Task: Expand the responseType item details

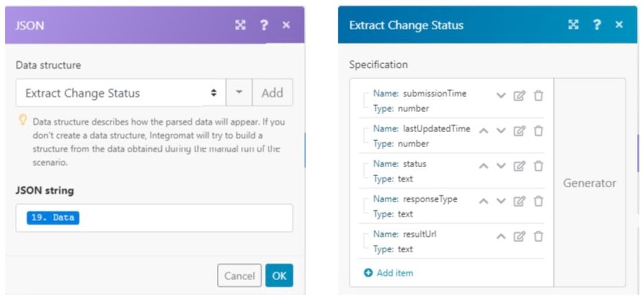Action: 365,205
